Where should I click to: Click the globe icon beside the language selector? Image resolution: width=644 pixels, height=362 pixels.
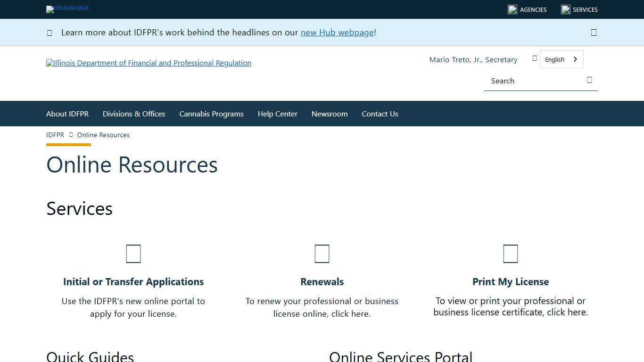[x=535, y=58]
